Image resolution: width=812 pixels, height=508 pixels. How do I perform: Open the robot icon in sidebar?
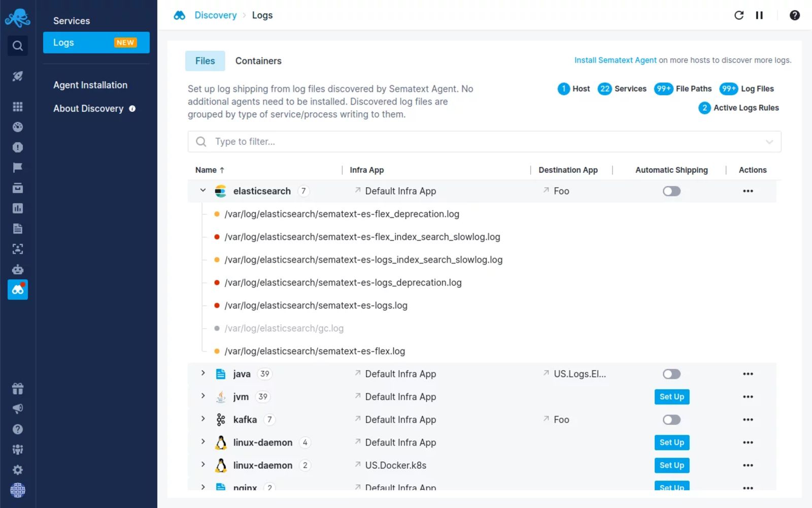(18, 269)
